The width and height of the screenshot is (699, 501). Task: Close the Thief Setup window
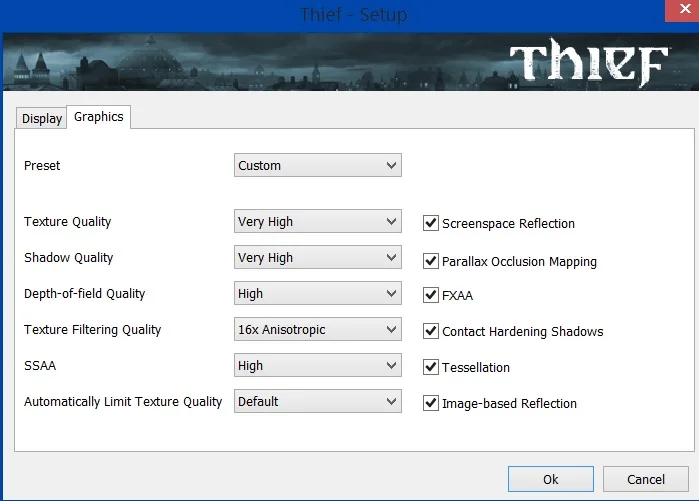tap(683, 9)
